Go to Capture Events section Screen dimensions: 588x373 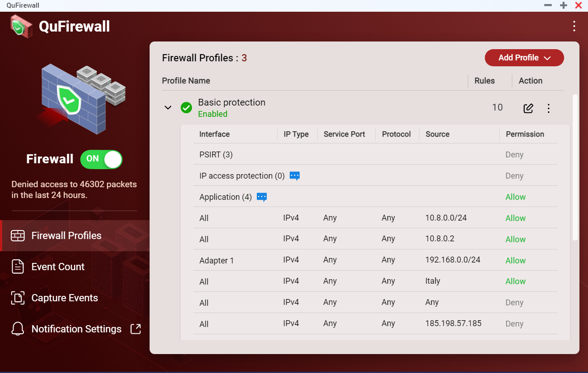point(64,298)
